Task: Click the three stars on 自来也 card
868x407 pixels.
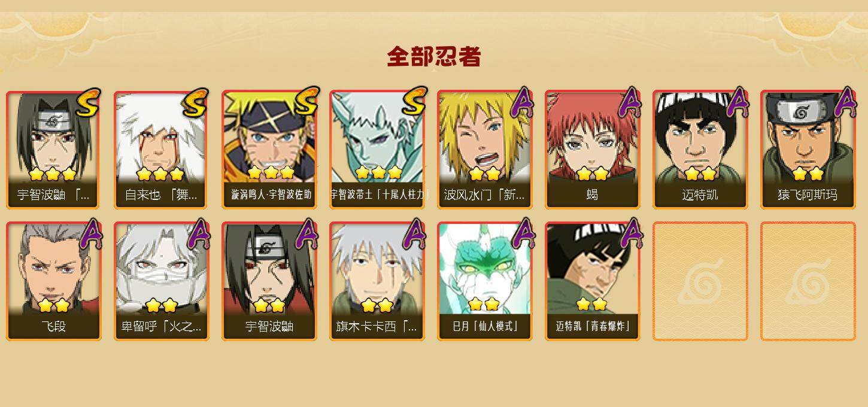Action: pyautogui.click(x=160, y=174)
